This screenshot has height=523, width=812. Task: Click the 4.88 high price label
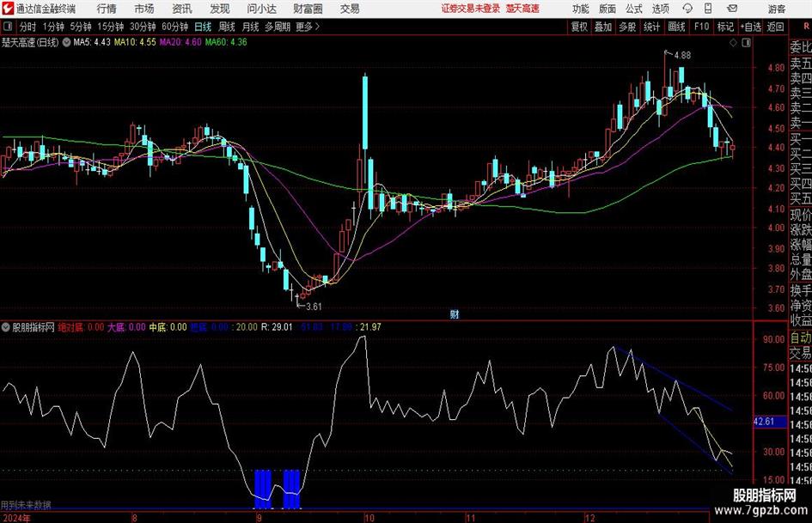tap(682, 56)
